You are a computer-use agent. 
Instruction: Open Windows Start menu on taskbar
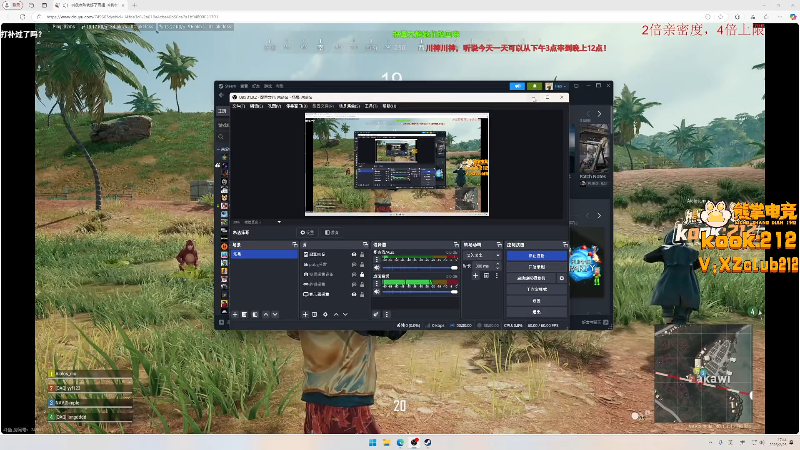click(372, 442)
